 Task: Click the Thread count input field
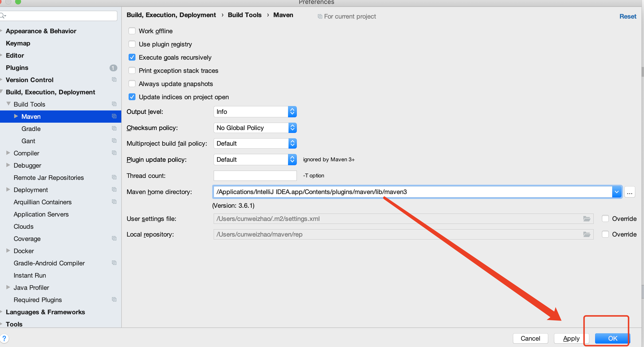[255, 176]
